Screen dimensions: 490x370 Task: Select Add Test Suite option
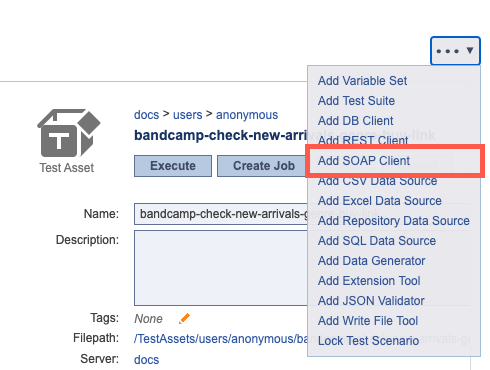356,101
